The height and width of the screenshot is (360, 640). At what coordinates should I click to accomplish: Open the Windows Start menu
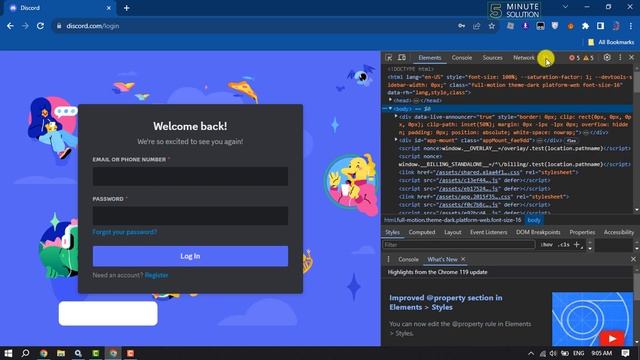8,353
